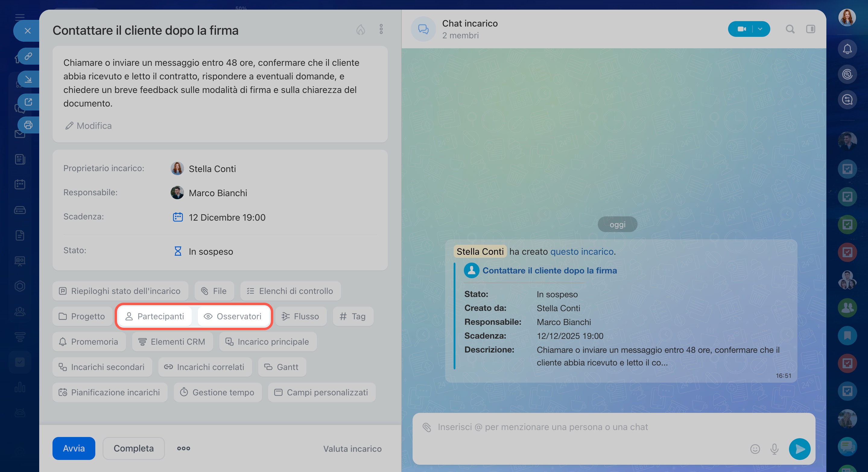Viewport: 868px width, 472px height.
Task: Search within the task chat
Action: click(x=790, y=29)
